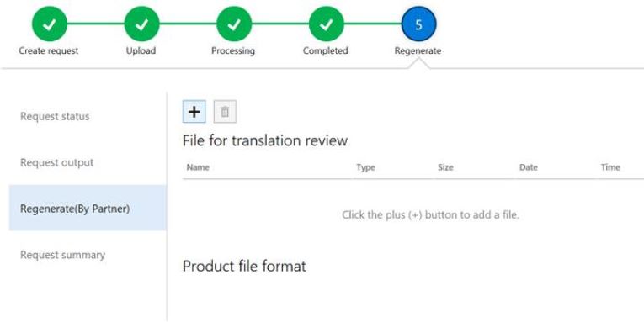The width and height of the screenshot is (644, 322).
Task: Sort by the Time column header
Action: click(x=610, y=167)
